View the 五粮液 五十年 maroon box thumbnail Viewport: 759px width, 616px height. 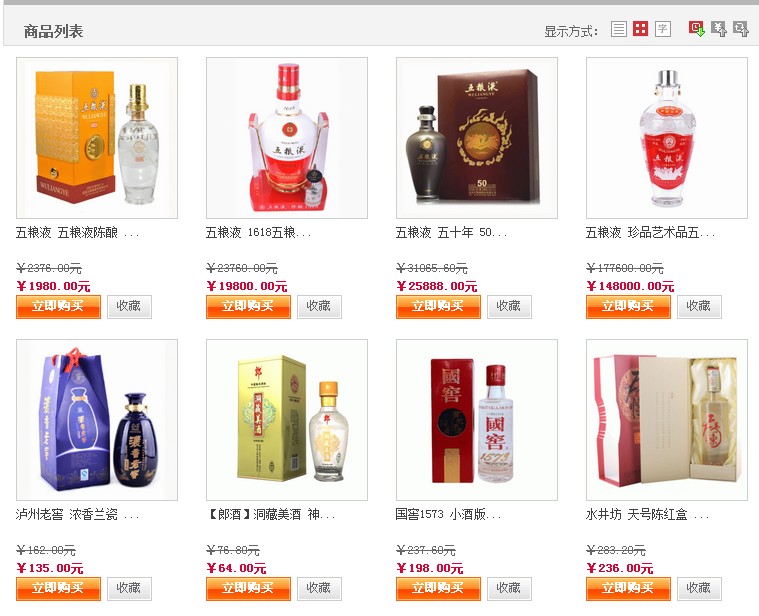tap(477, 138)
